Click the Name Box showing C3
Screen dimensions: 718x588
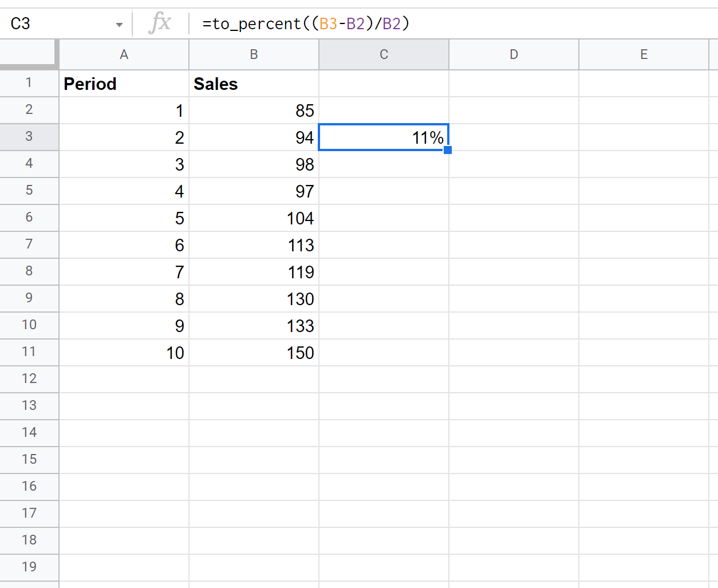[57, 23]
